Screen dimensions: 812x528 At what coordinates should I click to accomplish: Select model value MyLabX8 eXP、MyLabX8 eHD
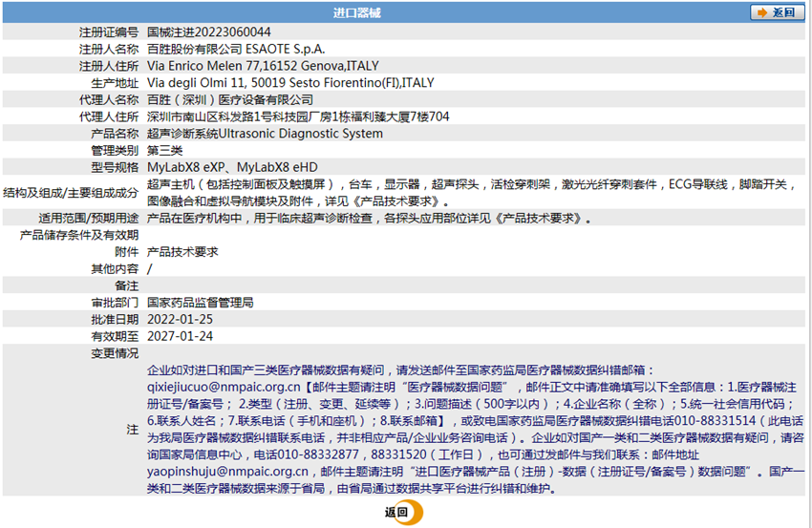[232, 167]
